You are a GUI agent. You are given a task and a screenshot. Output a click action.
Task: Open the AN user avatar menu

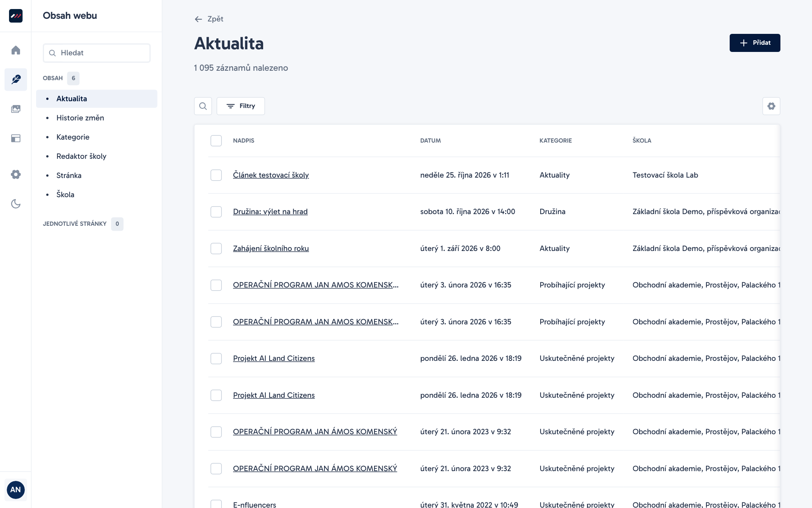[x=15, y=490]
